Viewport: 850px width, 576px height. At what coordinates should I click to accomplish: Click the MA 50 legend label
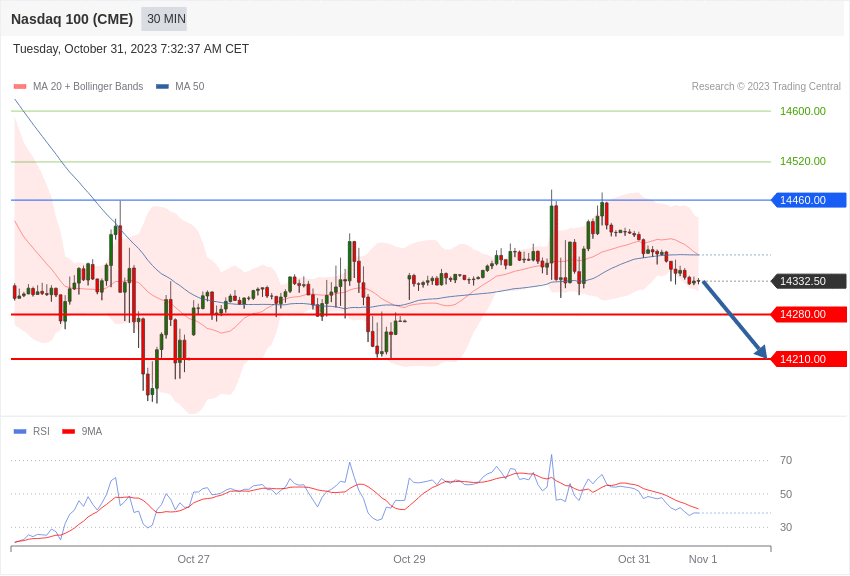190,87
